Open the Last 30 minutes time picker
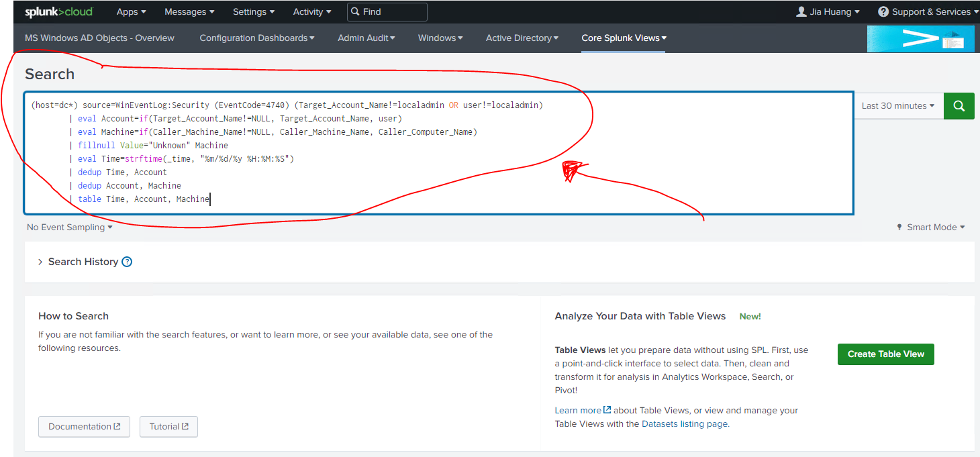 [897, 106]
